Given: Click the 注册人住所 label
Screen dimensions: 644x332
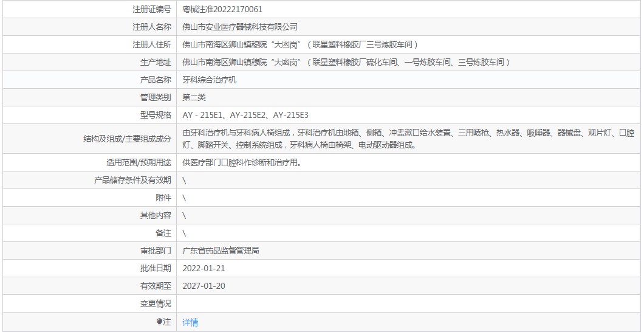Looking at the screenshot, I should (x=151, y=44).
